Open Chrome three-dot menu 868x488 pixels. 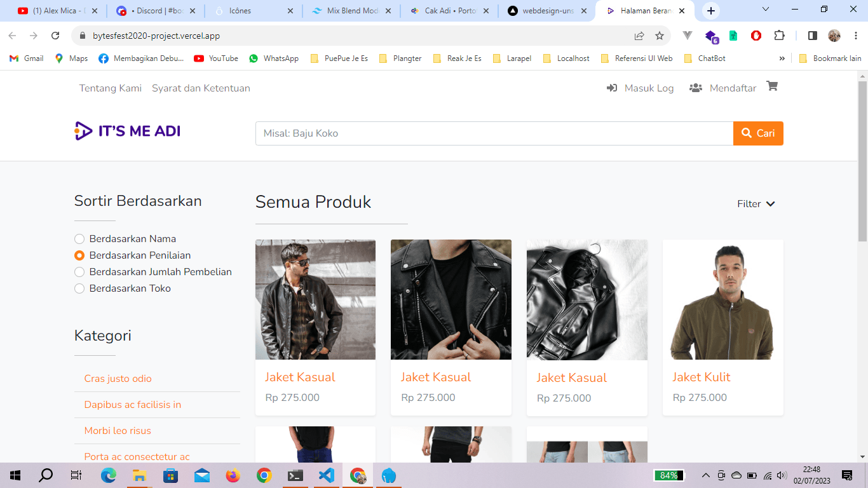click(x=855, y=36)
